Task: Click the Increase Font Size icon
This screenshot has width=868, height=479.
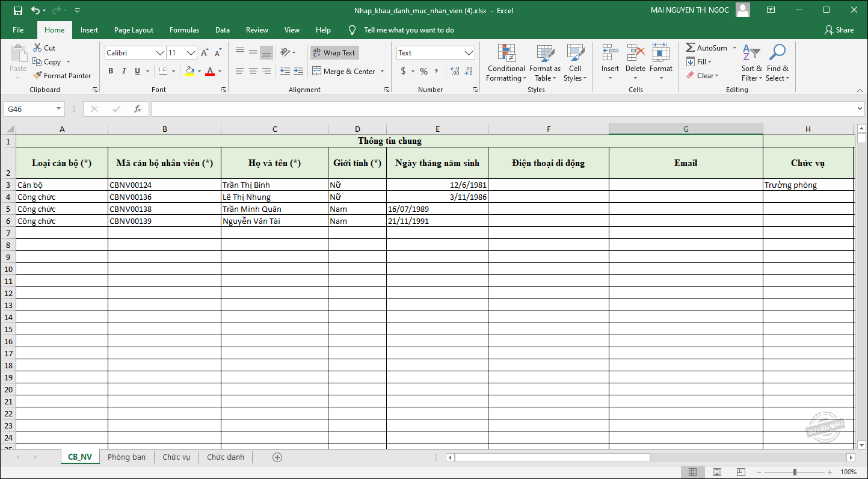Action: 205,53
